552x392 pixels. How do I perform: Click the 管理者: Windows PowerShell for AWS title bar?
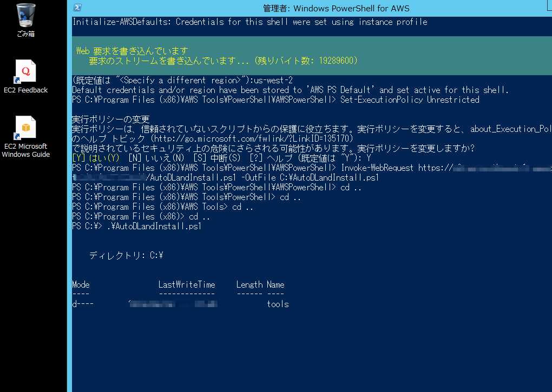click(x=336, y=8)
